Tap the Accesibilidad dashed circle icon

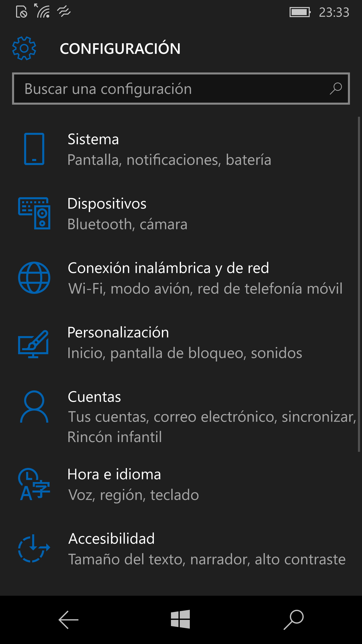pos(34,548)
